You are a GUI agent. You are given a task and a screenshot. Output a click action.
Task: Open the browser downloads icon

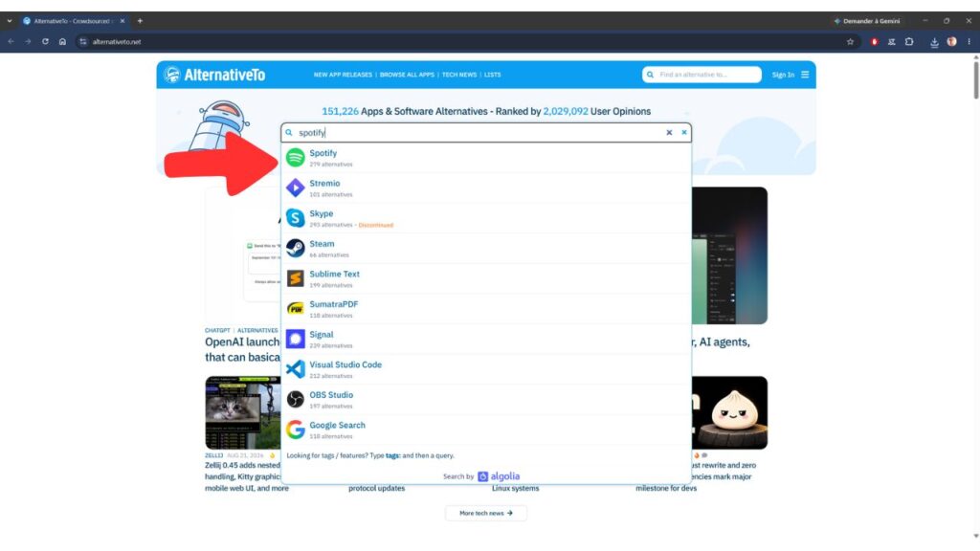coord(934,42)
